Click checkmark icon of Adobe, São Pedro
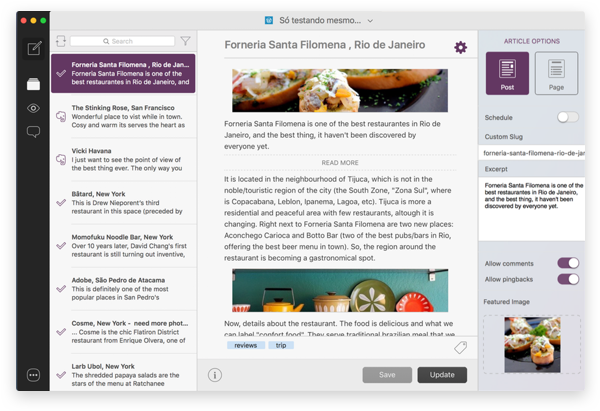The height and width of the screenshot is (411, 600). 61,289
